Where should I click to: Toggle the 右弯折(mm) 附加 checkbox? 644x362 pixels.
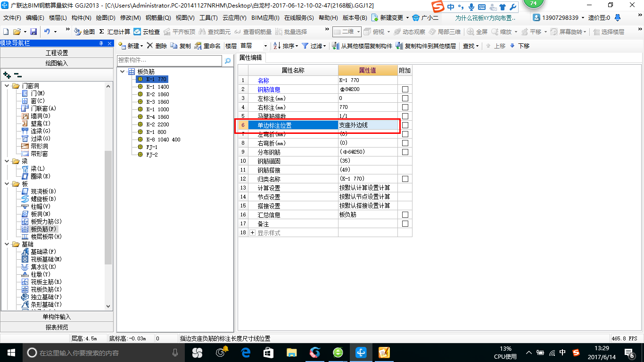tap(405, 143)
